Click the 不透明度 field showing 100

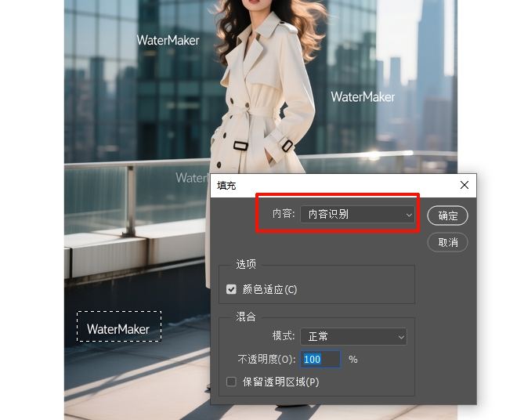click(321, 359)
